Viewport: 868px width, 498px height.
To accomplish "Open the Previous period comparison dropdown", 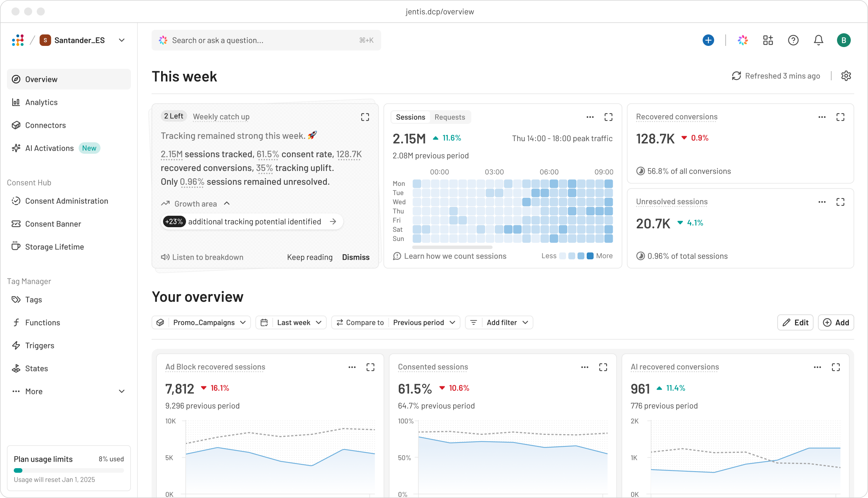I will coord(424,322).
